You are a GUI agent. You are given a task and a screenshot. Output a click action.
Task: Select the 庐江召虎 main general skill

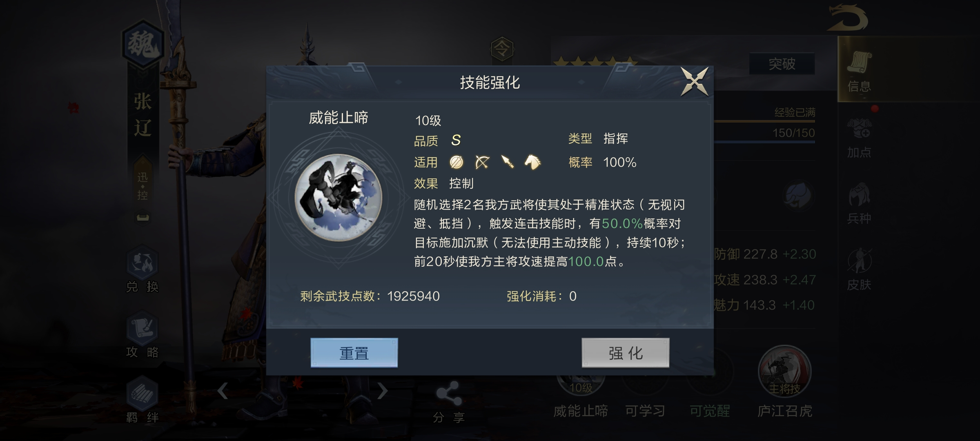coord(784,382)
